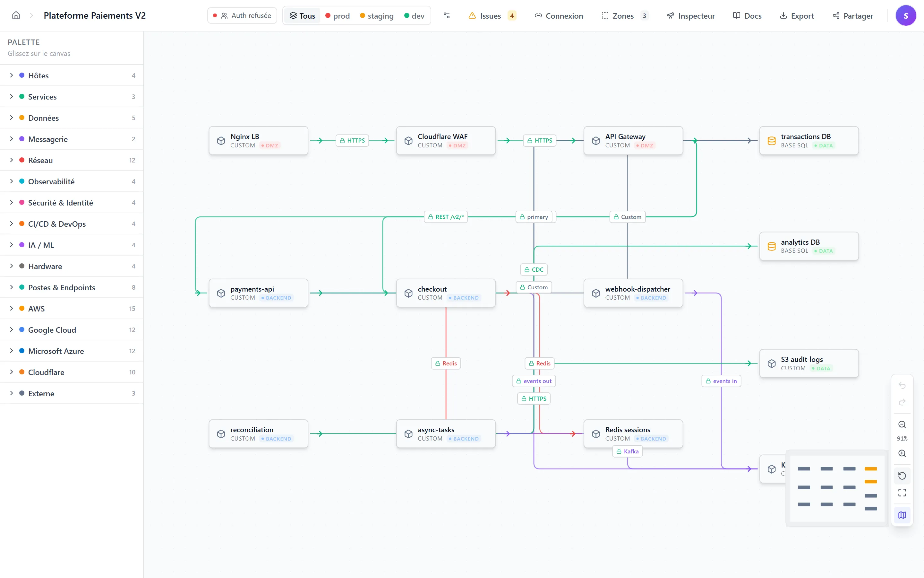
Task: Expand CI/CD & DevOps category
Action: 72,224
